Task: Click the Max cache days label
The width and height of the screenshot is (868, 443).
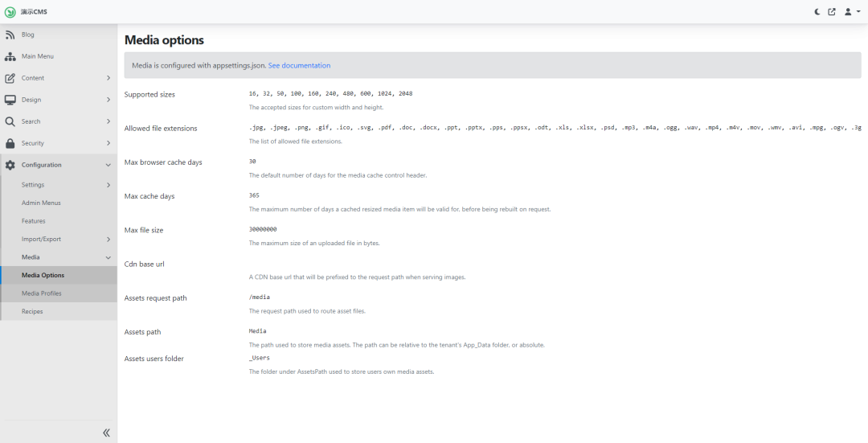Action: tap(149, 196)
